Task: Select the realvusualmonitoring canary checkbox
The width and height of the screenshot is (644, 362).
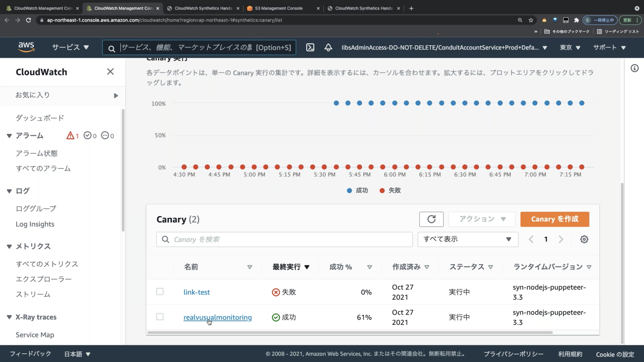Action: (x=160, y=317)
